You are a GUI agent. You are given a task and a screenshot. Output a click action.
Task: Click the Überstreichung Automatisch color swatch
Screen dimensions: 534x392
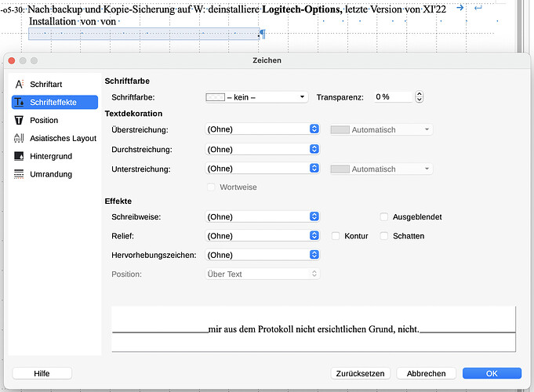pyautogui.click(x=340, y=130)
